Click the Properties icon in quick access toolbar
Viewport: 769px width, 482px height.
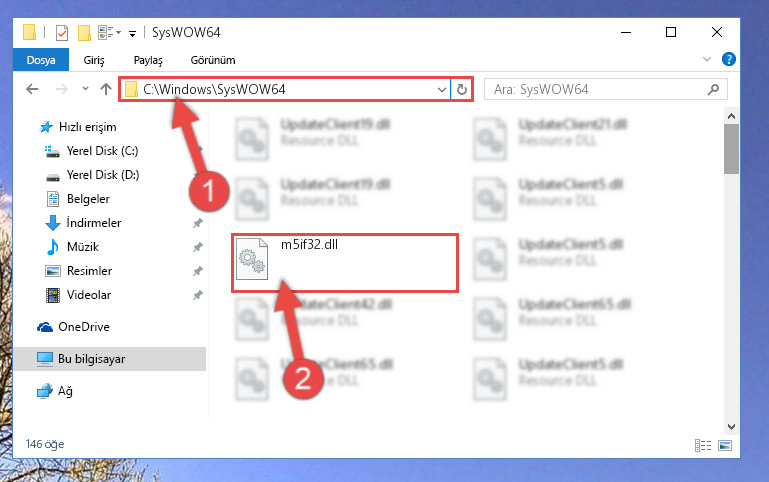(x=62, y=33)
